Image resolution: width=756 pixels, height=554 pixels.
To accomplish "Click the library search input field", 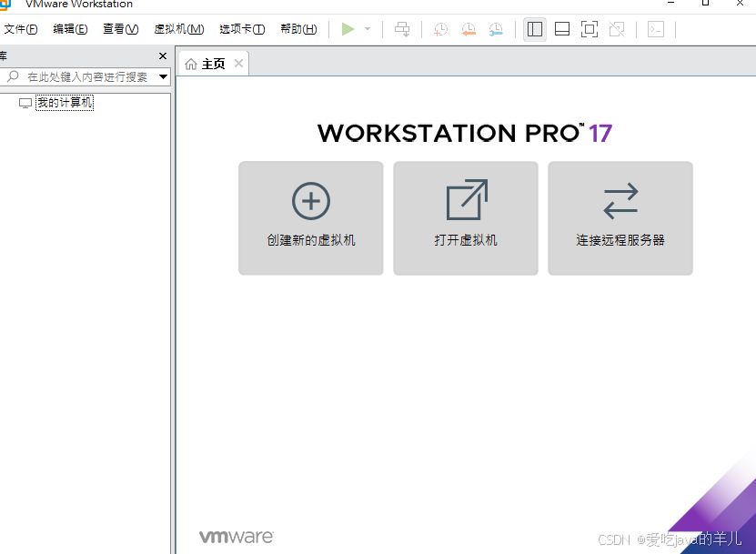I will pos(86,76).
